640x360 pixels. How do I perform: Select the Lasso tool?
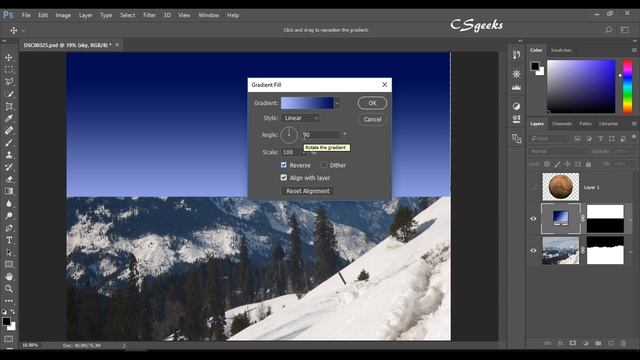(x=9, y=82)
